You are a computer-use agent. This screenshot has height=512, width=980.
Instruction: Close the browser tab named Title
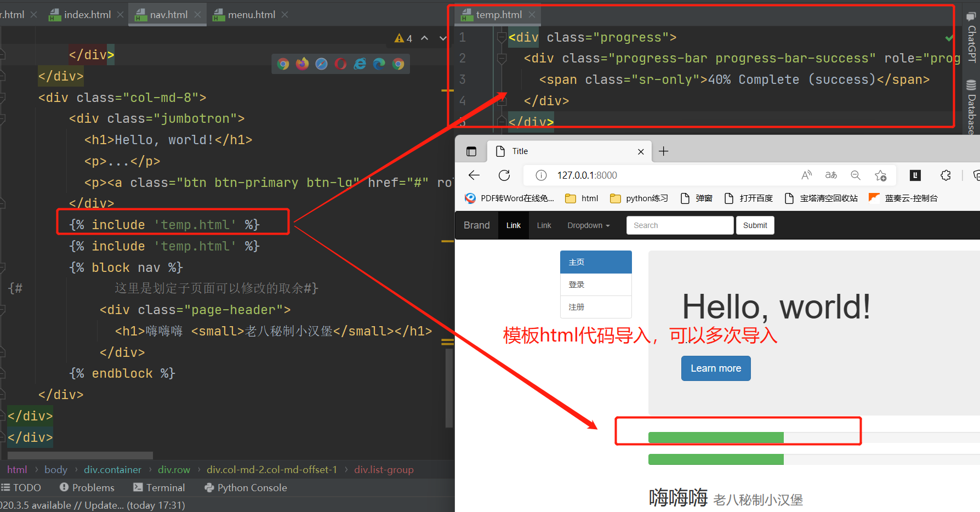(x=641, y=152)
